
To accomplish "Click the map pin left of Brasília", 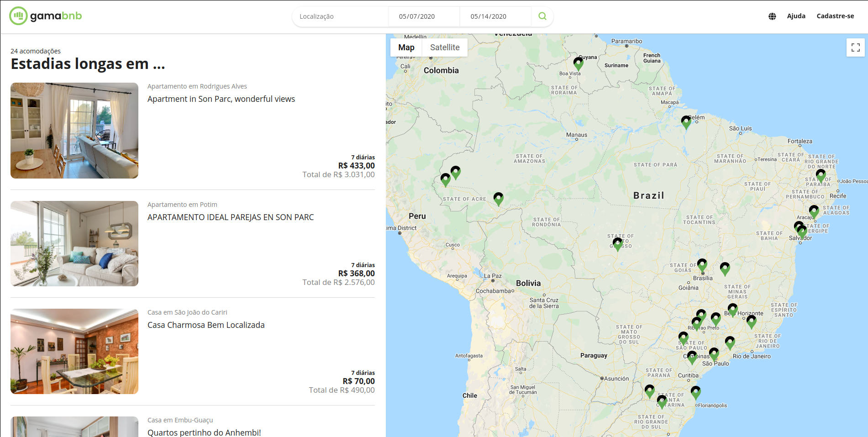I will [x=702, y=265].
